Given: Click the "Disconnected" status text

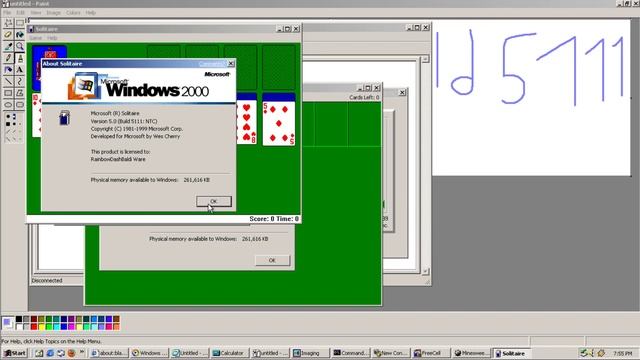Looking at the screenshot, I should point(47,280).
